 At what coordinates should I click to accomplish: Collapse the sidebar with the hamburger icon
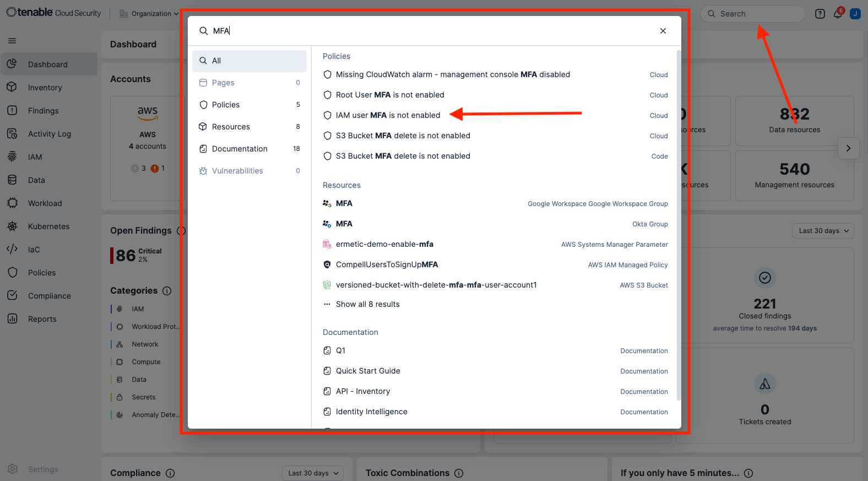(12, 41)
